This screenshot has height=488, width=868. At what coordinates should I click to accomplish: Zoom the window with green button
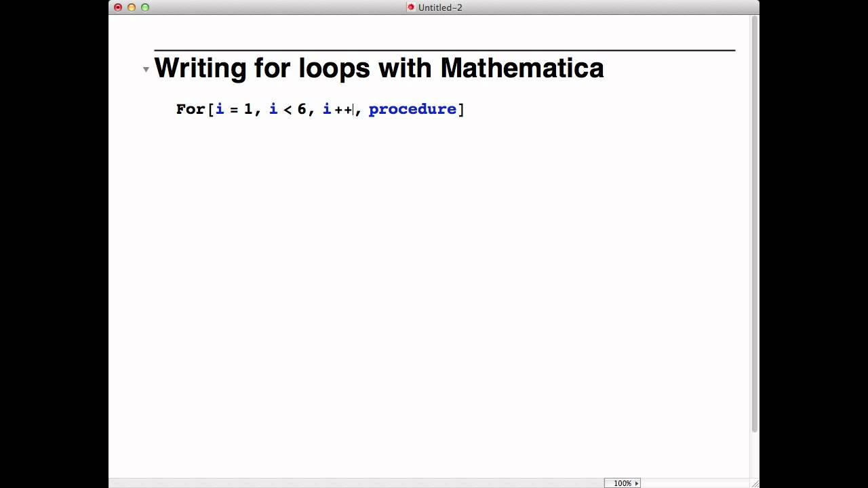[145, 7]
